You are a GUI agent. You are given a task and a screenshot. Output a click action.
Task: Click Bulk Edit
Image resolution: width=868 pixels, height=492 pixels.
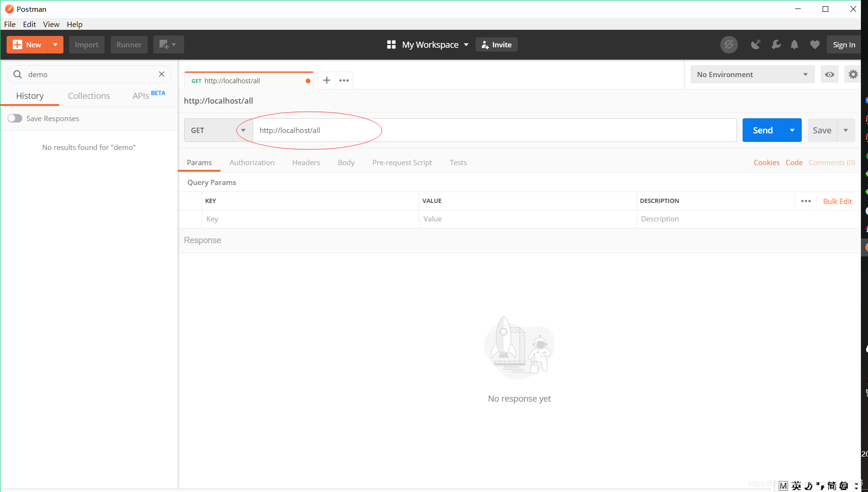pyautogui.click(x=837, y=201)
